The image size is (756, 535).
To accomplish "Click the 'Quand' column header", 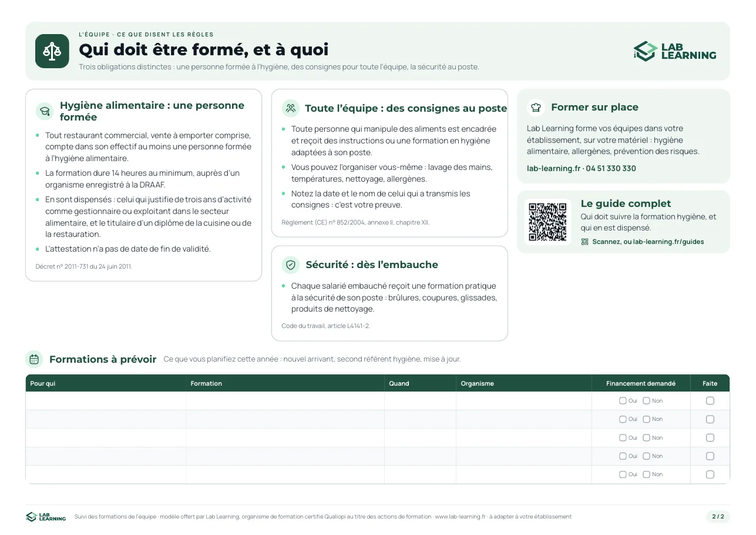I will click(421, 383).
